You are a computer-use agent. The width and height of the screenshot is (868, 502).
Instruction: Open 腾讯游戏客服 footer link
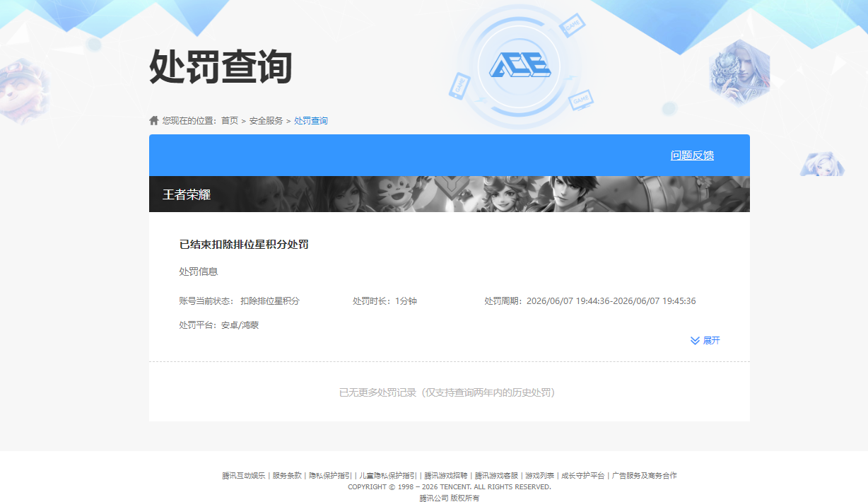496,476
